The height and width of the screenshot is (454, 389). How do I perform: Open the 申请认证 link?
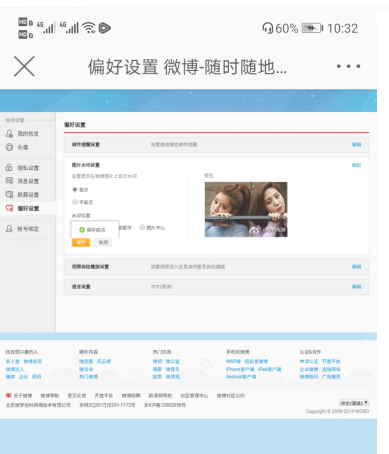[x=309, y=361]
